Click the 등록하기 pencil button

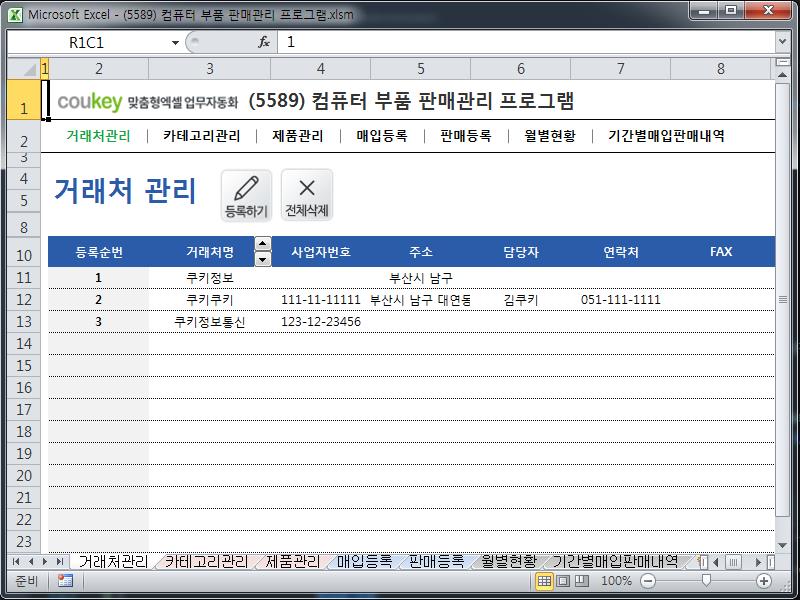coord(246,196)
